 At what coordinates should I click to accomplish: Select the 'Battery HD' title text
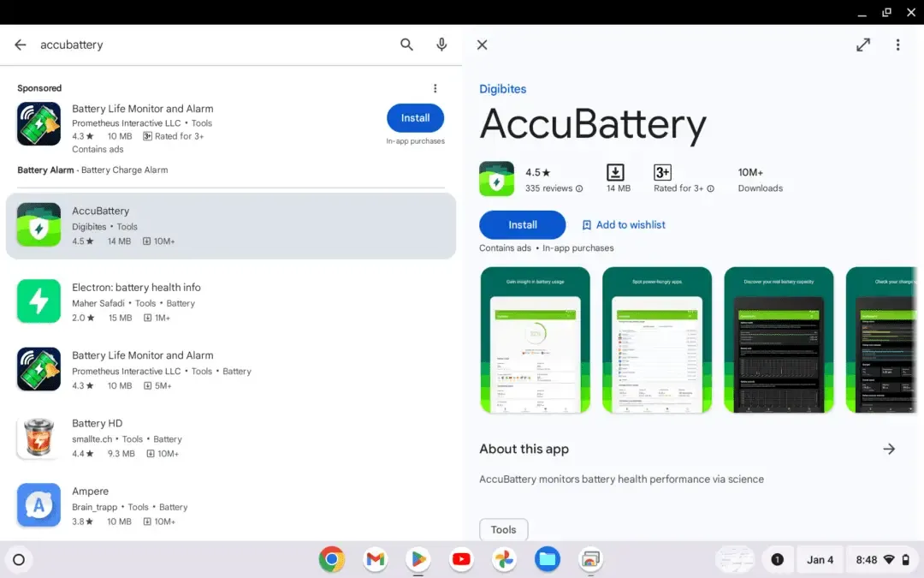tap(98, 424)
